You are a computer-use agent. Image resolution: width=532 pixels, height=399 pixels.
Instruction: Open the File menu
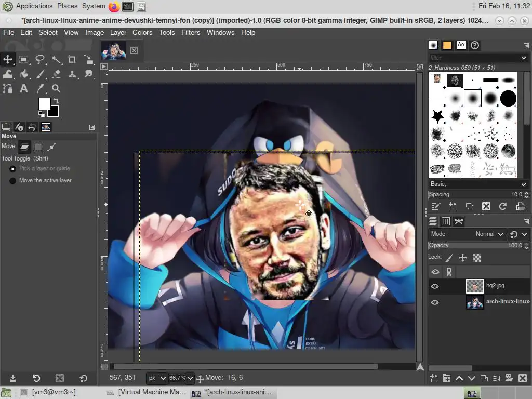click(x=8, y=33)
